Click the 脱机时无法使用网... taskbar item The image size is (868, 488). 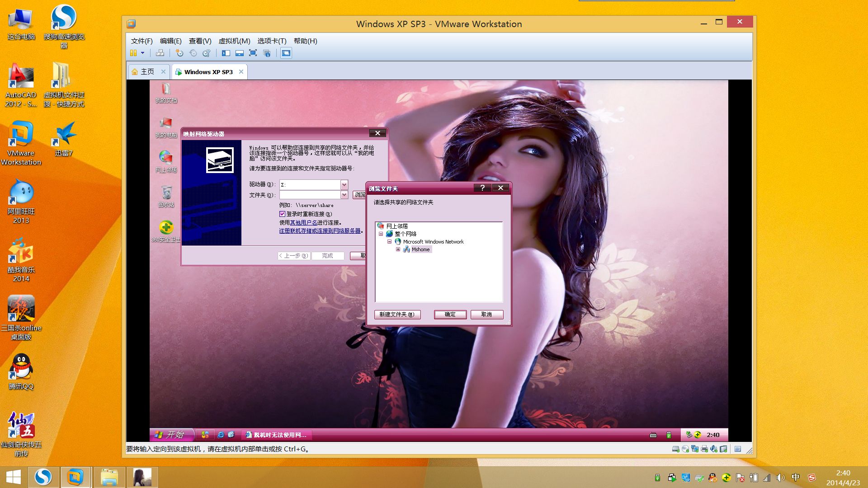click(276, 435)
